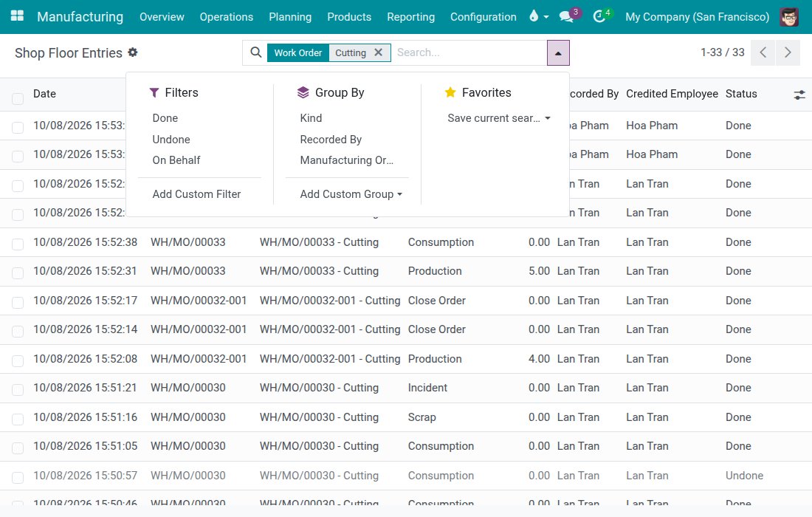Image resolution: width=812 pixels, height=517 pixels.
Task: Click the Manufacturing app title
Action: 80,16
